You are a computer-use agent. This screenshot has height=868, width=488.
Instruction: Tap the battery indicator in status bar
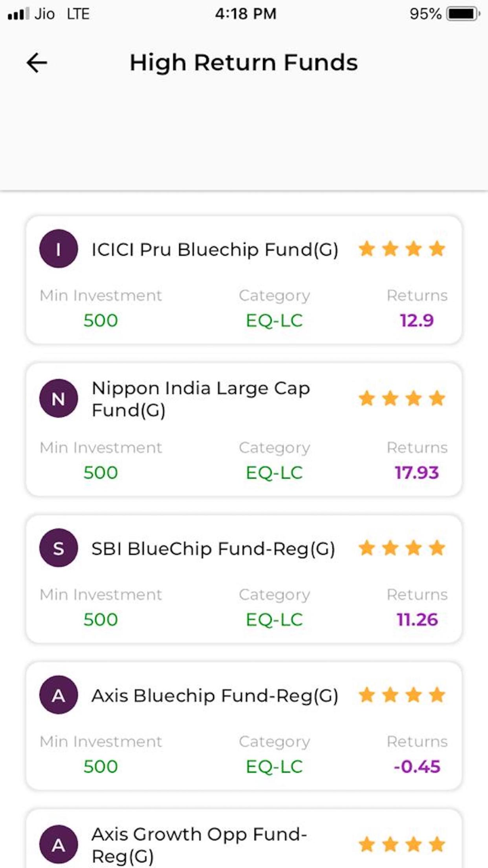464,14
